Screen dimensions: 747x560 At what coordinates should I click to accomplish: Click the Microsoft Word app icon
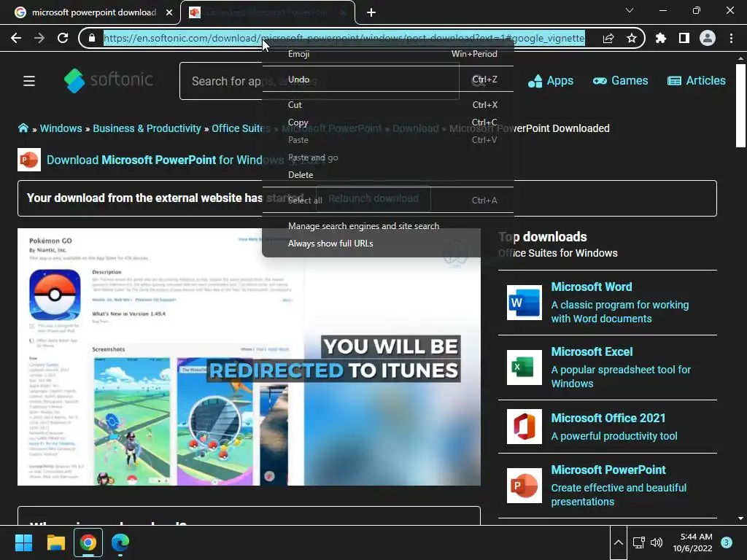(x=524, y=303)
